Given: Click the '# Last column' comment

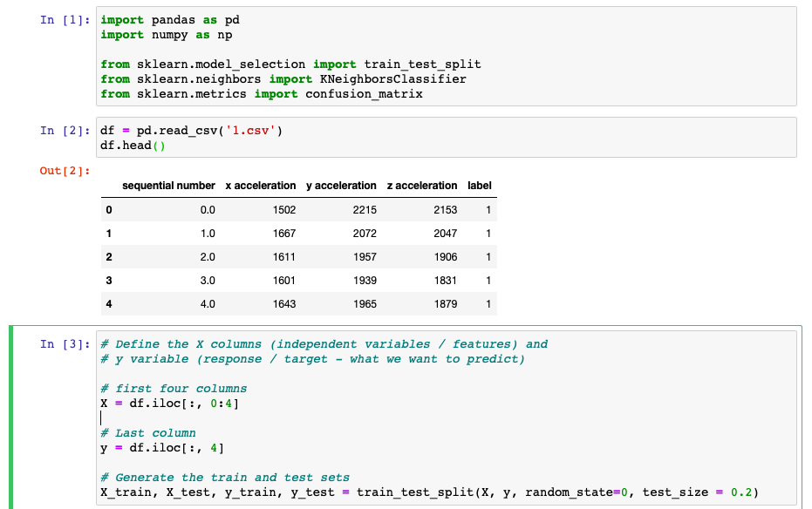Looking at the screenshot, I should click(x=148, y=433).
